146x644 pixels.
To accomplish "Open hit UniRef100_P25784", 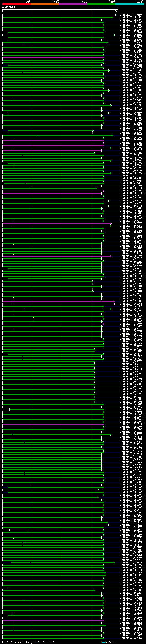I will pyautogui.click(x=131, y=32).
